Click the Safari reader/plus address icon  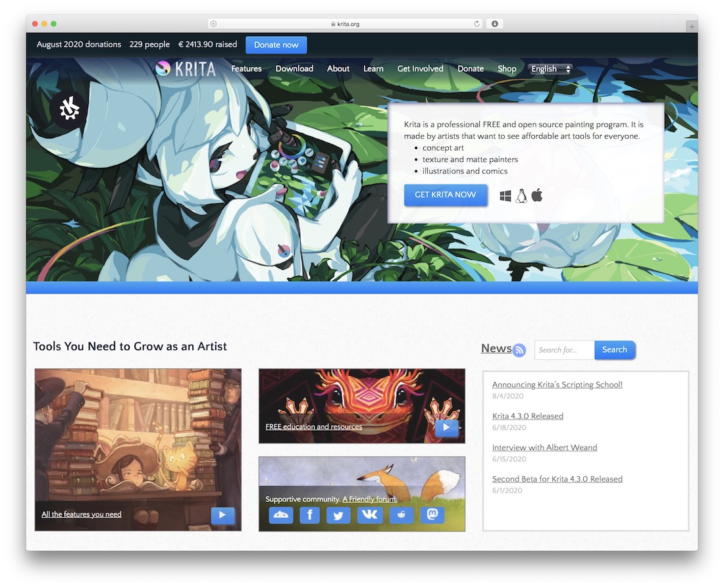pyautogui.click(x=213, y=24)
